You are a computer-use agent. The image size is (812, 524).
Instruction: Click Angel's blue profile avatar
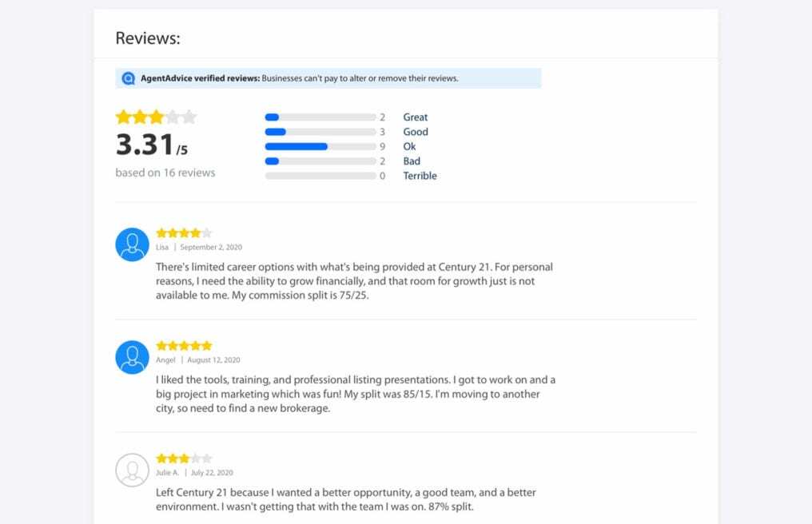(x=132, y=357)
